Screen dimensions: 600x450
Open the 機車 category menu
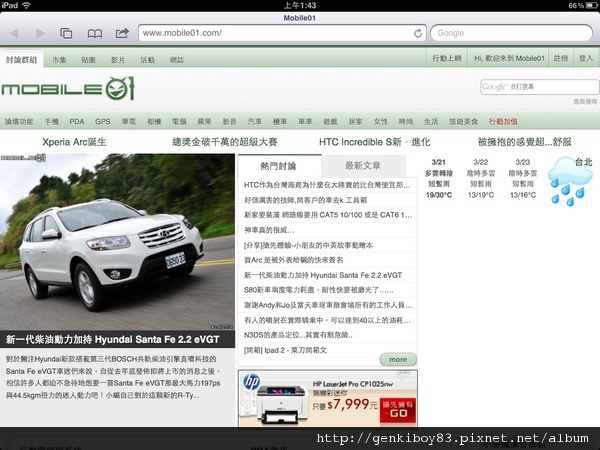coord(280,122)
